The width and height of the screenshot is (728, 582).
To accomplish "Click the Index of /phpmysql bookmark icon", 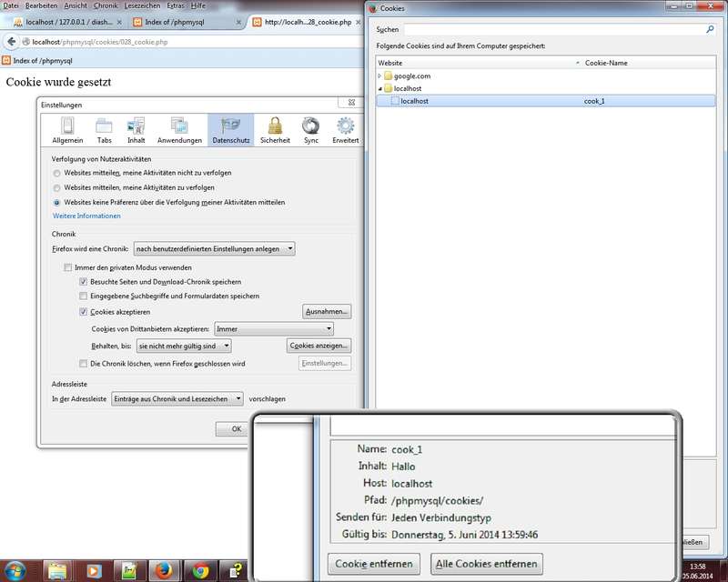I will point(6,60).
